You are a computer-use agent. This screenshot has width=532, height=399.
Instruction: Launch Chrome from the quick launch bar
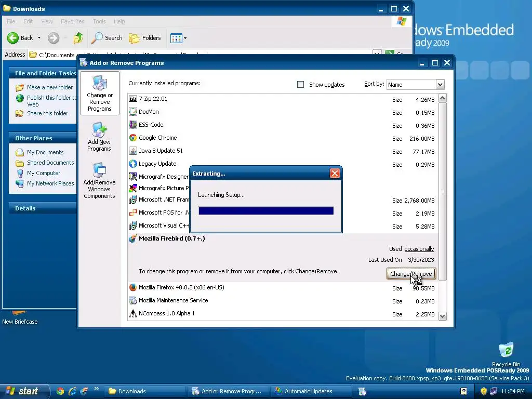[x=60, y=391]
